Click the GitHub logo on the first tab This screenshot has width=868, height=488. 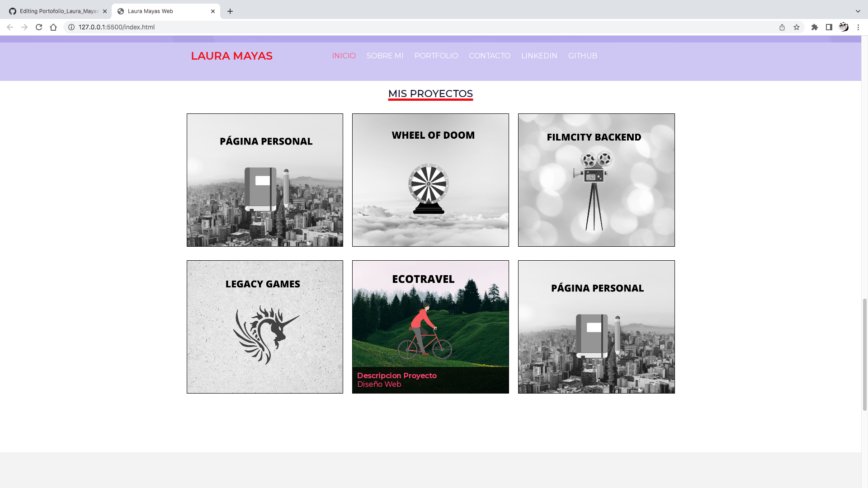coord(12,11)
